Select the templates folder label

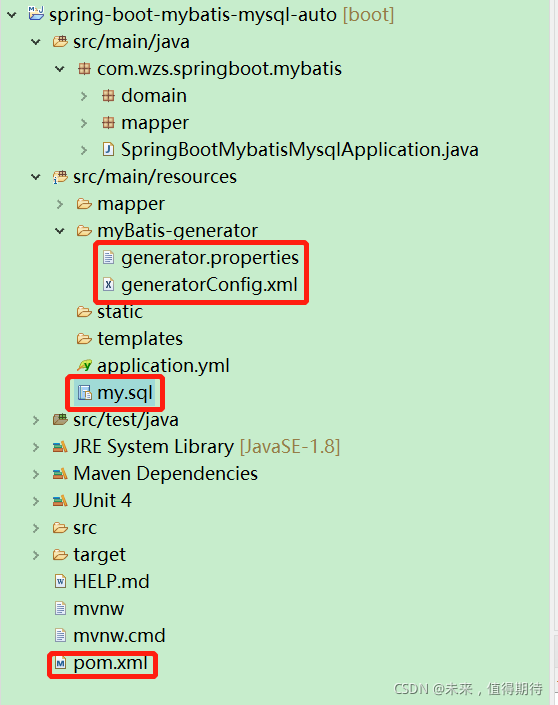140,339
